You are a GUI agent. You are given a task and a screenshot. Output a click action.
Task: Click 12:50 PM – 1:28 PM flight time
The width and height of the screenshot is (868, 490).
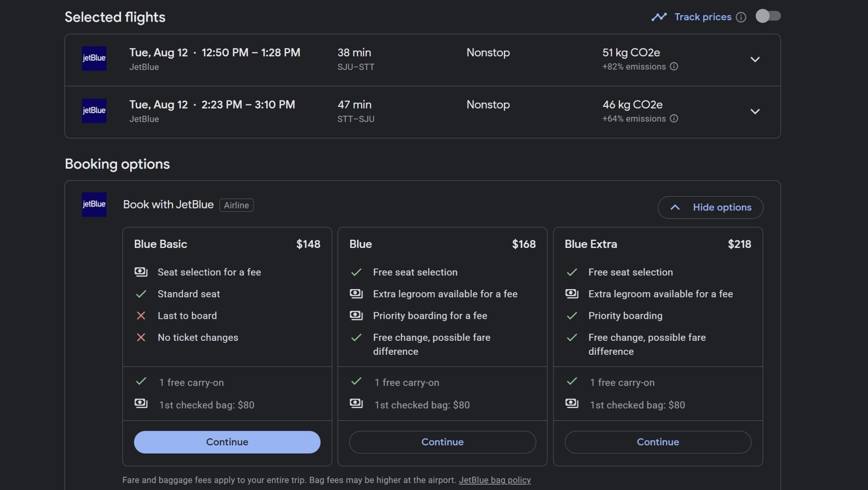point(251,53)
